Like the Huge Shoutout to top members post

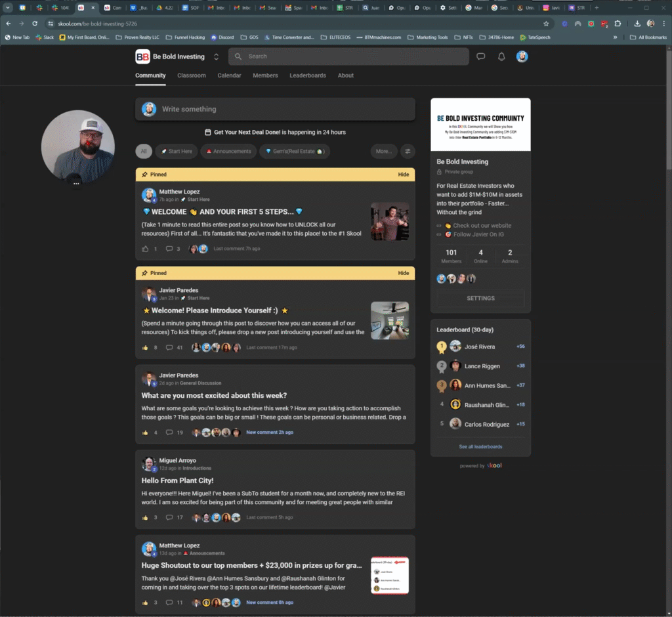[145, 603]
